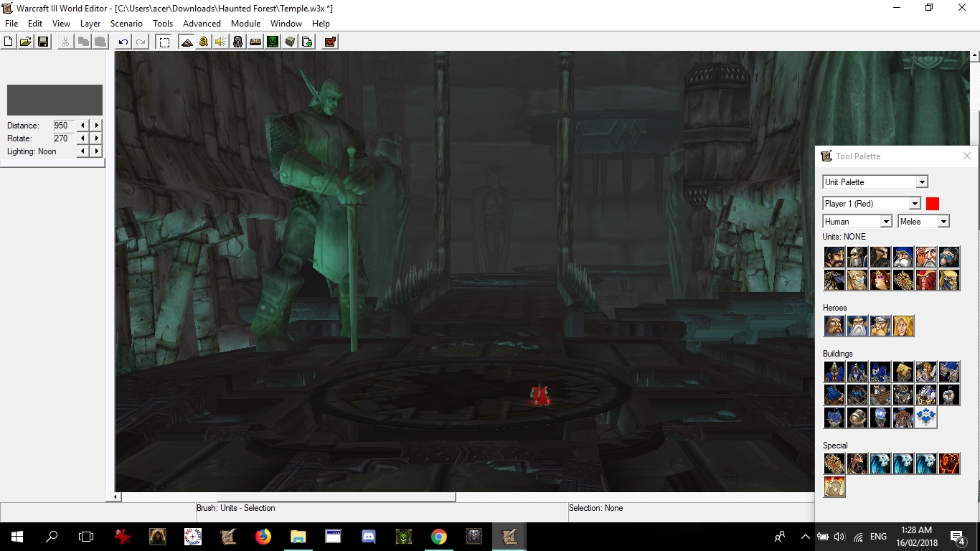Click the Distance value field

(x=64, y=126)
